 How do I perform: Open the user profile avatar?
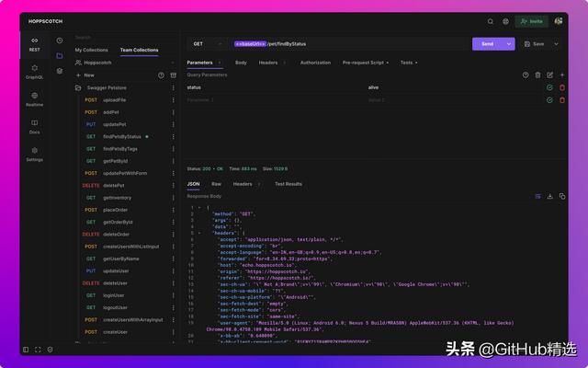click(559, 21)
